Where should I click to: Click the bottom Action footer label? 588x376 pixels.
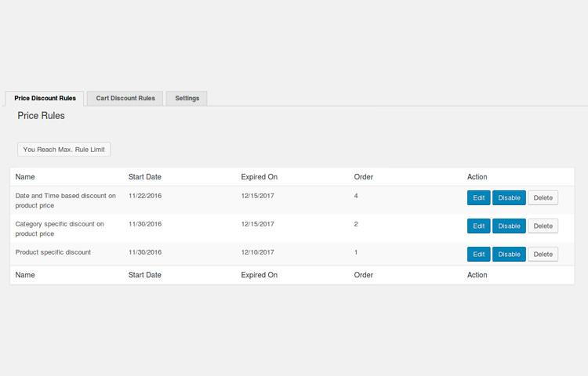click(477, 275)
